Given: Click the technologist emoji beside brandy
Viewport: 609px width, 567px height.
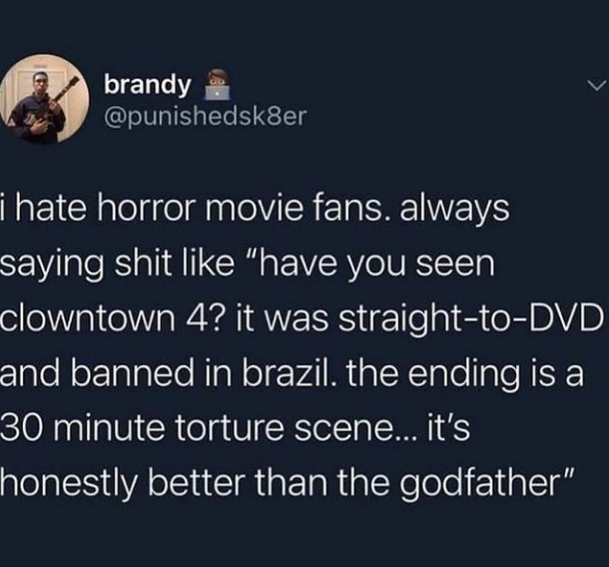Looking at the screenshot, I should point(218,85).
